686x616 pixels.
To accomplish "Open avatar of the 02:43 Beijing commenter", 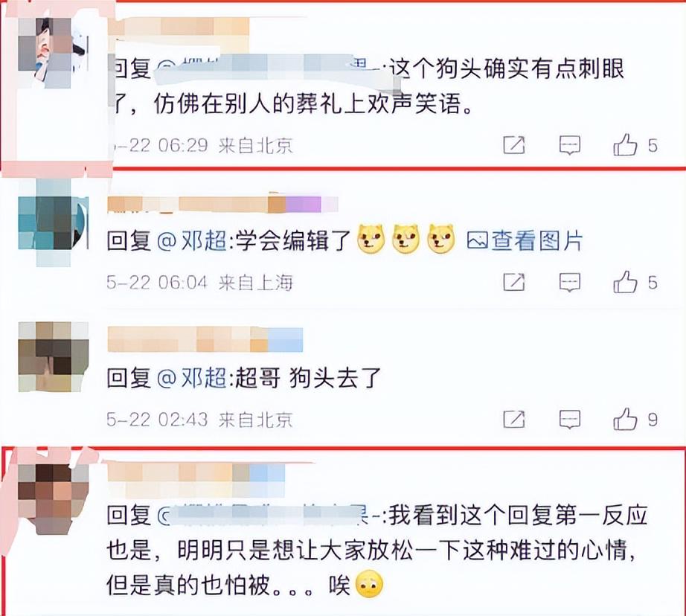I will [x=54, y=356].
